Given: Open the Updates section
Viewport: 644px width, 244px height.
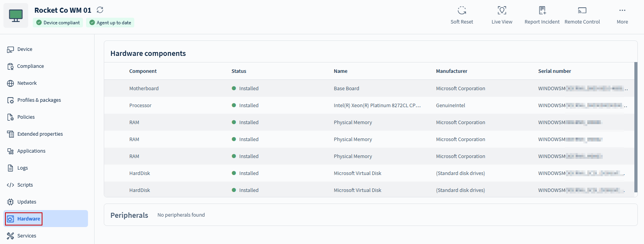Looking at the screenshot, I should (27, 202).
